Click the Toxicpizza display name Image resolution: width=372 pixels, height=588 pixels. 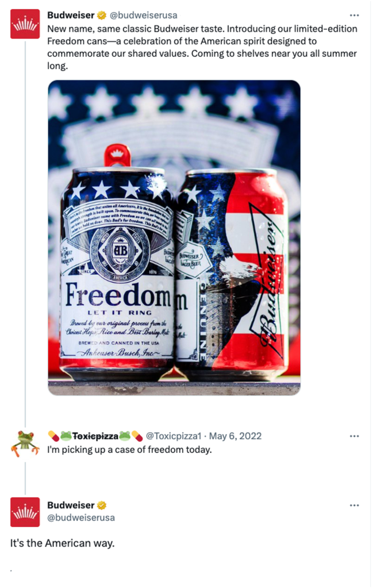[x=95, y=436]
